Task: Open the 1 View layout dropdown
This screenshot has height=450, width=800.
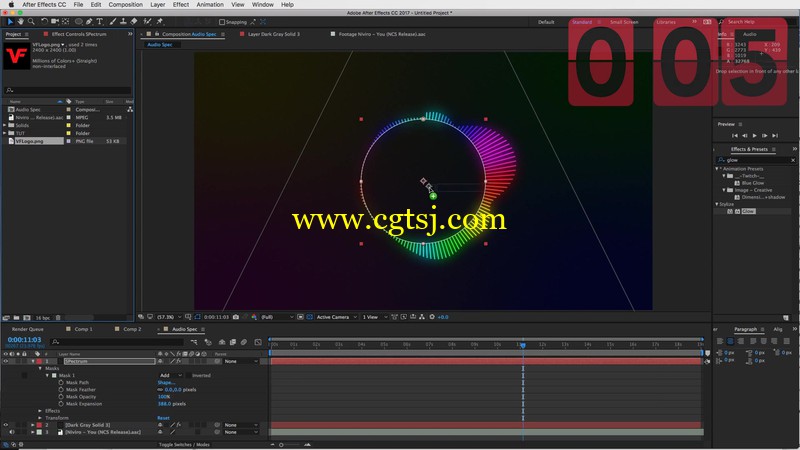Action: click(x=374, y=317)
